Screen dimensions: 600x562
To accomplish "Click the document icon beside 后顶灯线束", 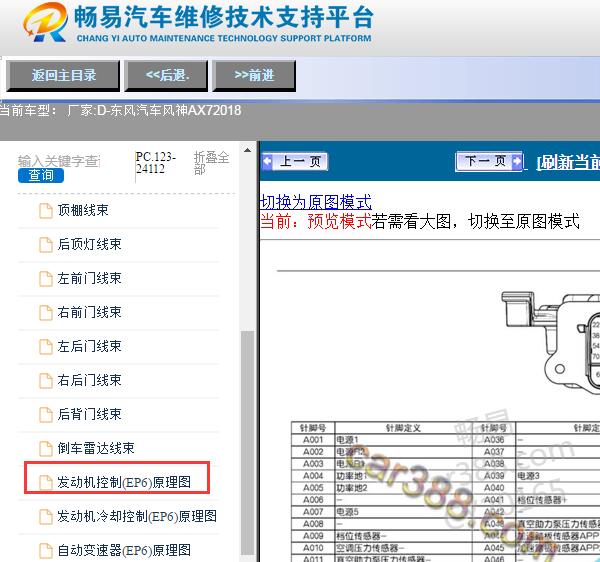I will click(46, 245).
